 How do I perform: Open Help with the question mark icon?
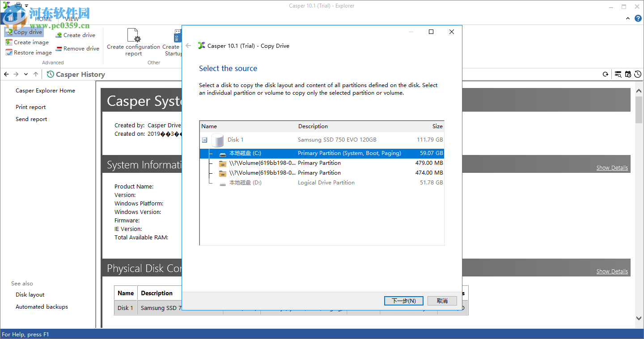click(638, 18)
